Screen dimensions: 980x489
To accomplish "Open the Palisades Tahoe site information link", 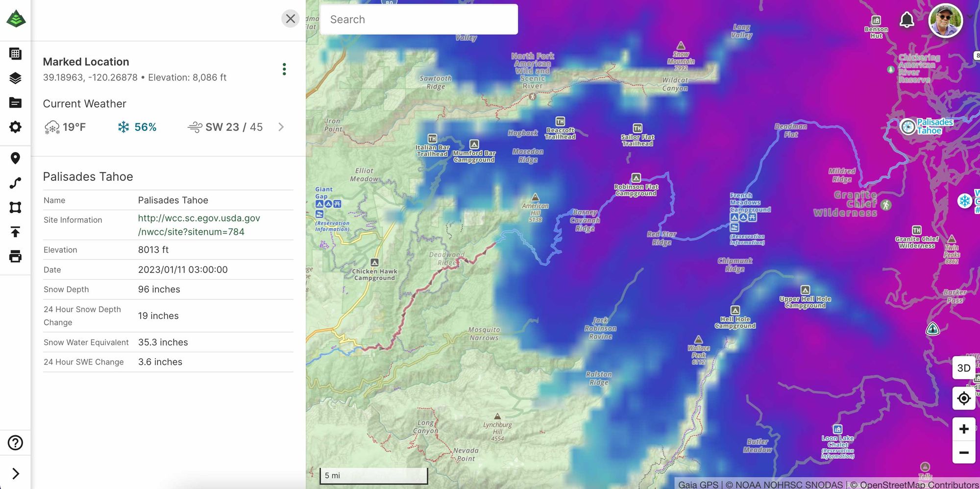I will (199, 225).
